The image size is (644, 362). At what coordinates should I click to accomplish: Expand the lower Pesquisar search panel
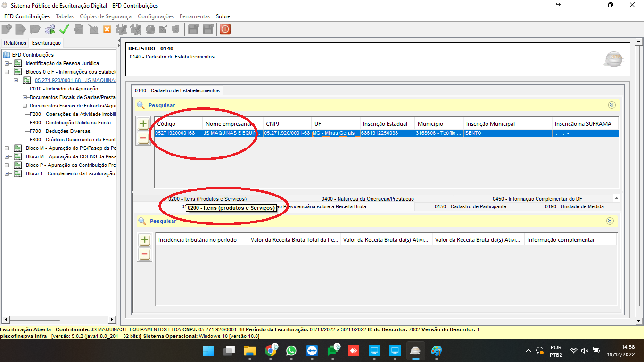click(x=610, y=221)
